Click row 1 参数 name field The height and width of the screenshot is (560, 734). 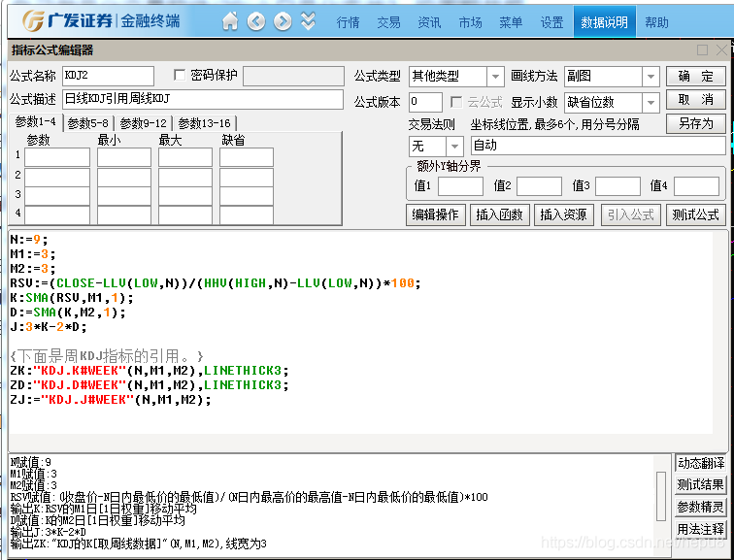tap(57, 157)
